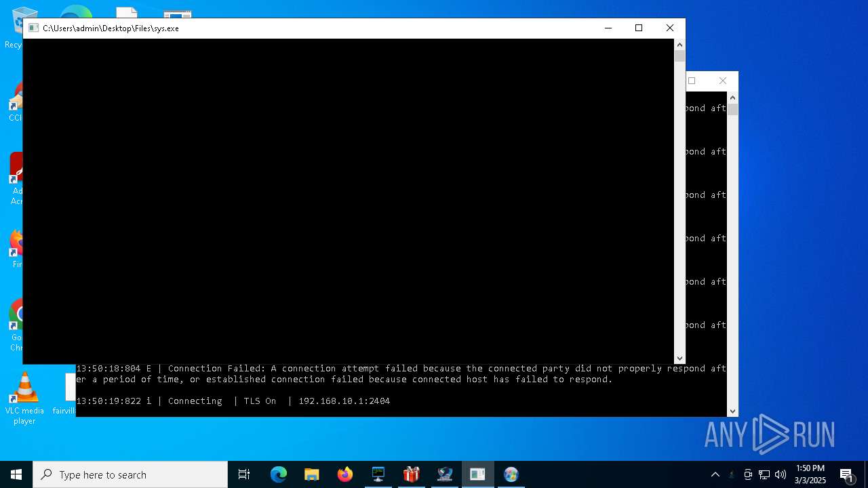Open the colorful globe taskbar app
The width and height of the screenshot is (868, 488).
(x=511, y=474)
